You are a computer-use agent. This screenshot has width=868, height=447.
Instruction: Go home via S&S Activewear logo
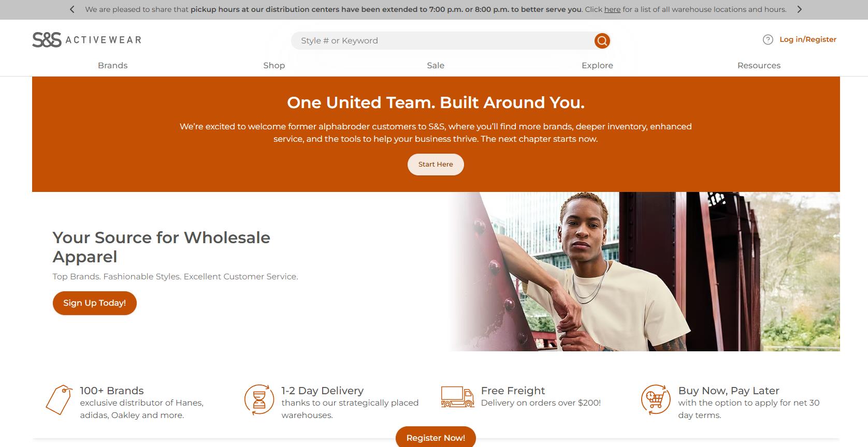point(86,39)
